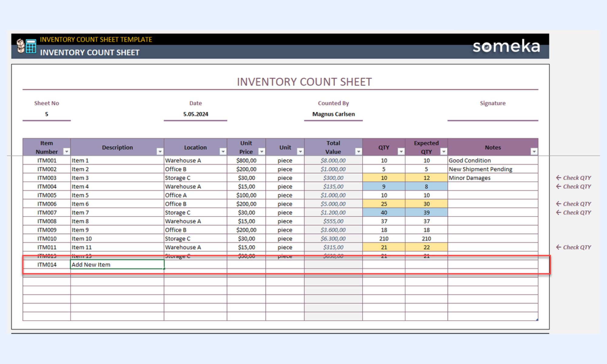Viewport: 607px width, 364px height.
Task: Select the Good Condition note
Action: tap(493, 160)
